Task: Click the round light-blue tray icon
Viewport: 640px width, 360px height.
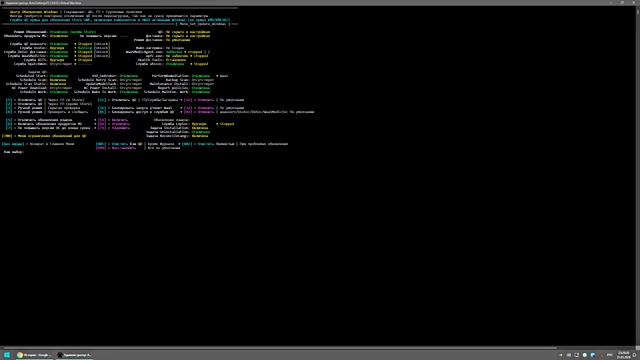Action: click(x=584, y=355)
